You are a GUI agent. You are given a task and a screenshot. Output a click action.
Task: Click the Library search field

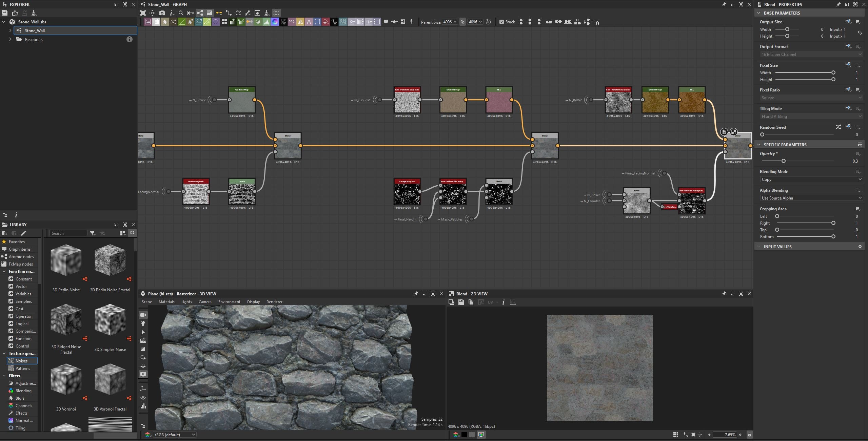coord(68,233)
